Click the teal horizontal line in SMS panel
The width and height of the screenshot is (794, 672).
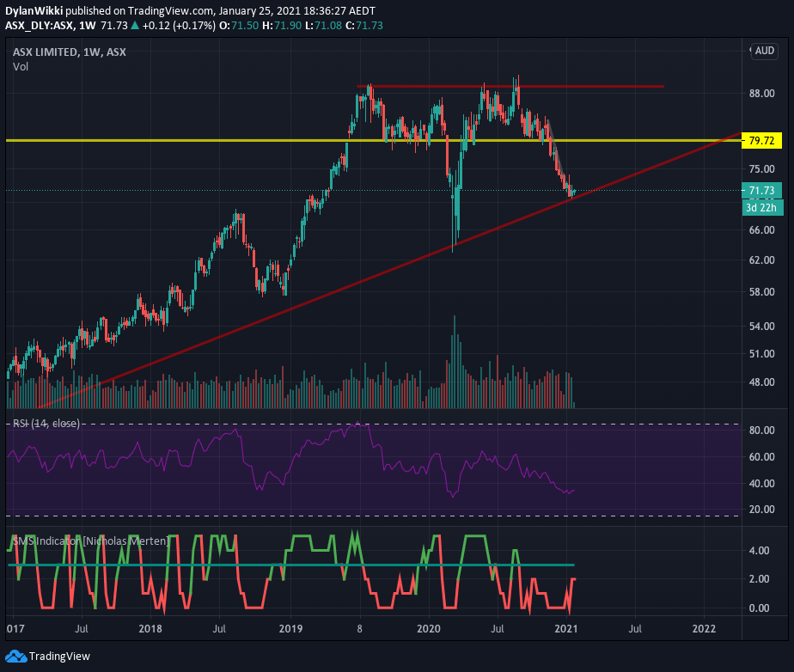[x=291, y=565]
